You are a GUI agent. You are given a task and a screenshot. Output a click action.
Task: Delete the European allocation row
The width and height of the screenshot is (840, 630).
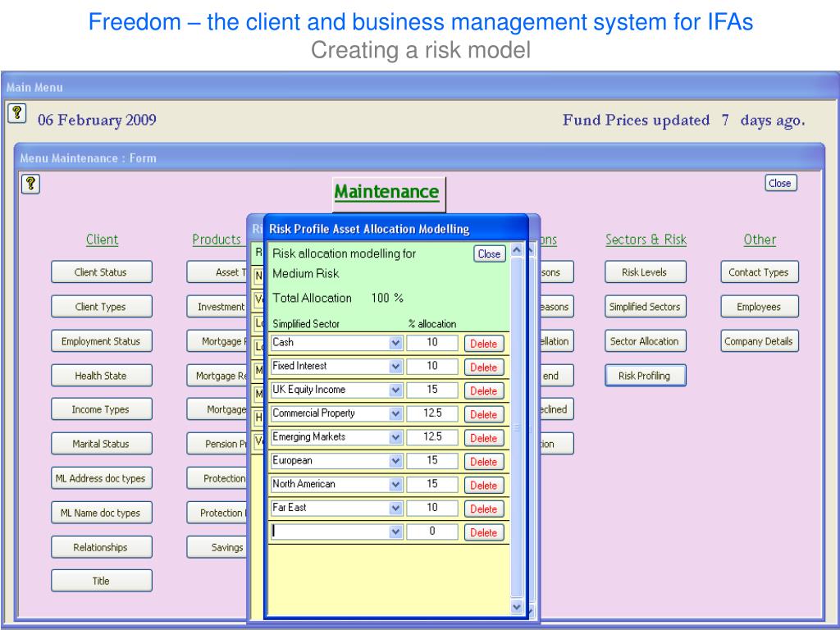click(484, 461)
